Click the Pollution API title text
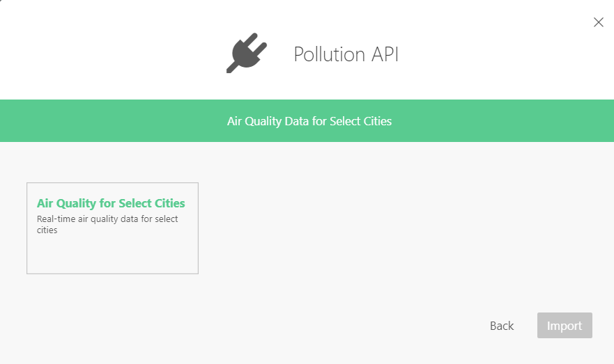Screen dimensions: 614x364 (x=346, y=54)
